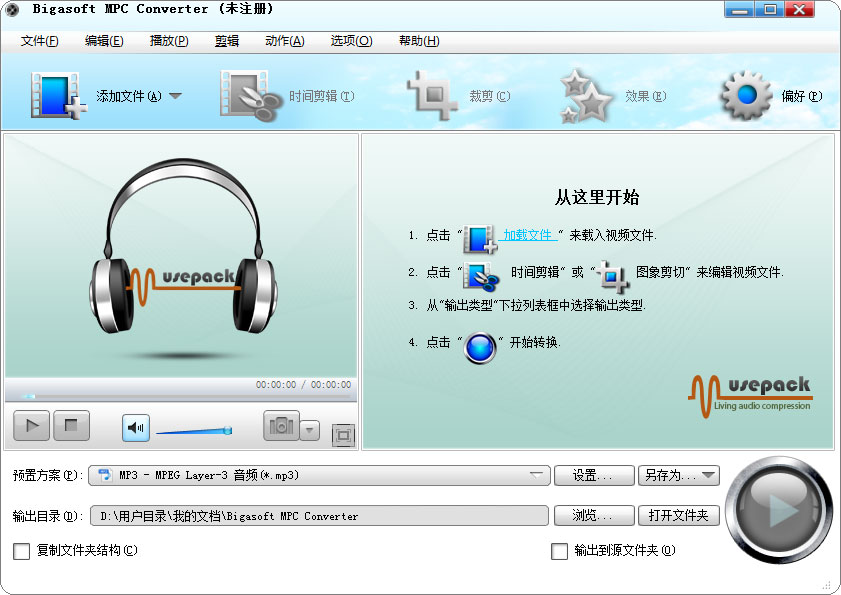Click the Time Trim (时间剪辑) scissors icon
This screenshot has height=595, width=841.
[250, 96]
